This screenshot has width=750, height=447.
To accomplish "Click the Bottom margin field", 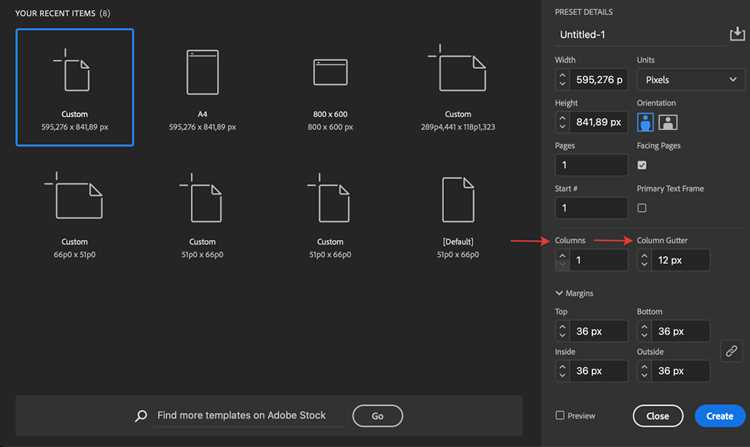I will point(681,331).
